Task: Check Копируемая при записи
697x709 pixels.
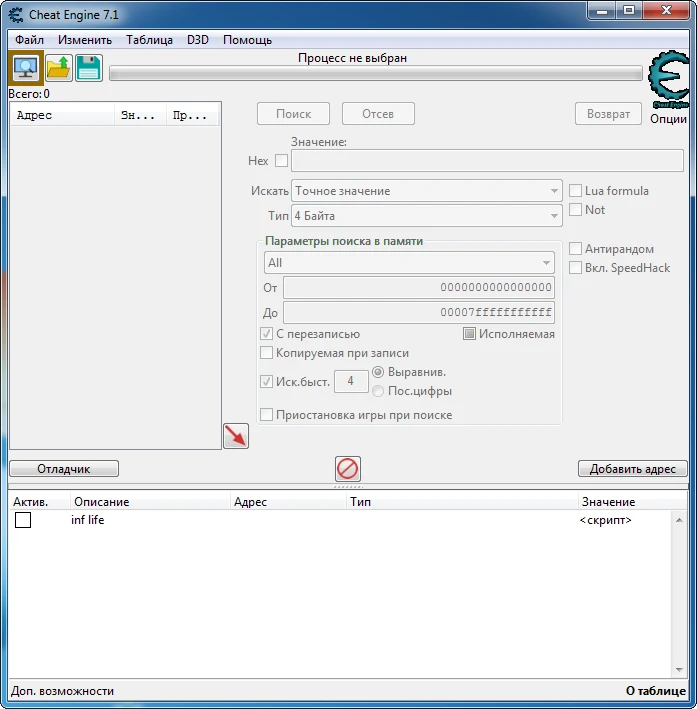Action: [x=266, y=353]
